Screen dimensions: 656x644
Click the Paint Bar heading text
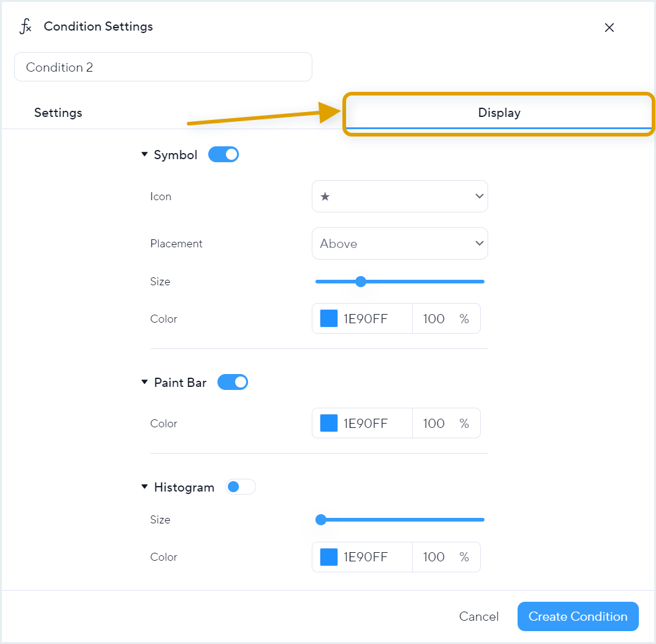(180, 383)
